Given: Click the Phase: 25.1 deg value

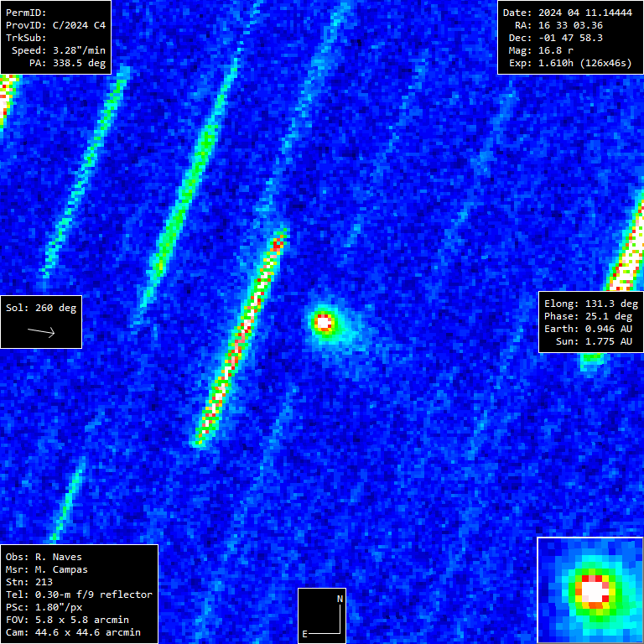Looking at the screenshot, I should 591,316.
